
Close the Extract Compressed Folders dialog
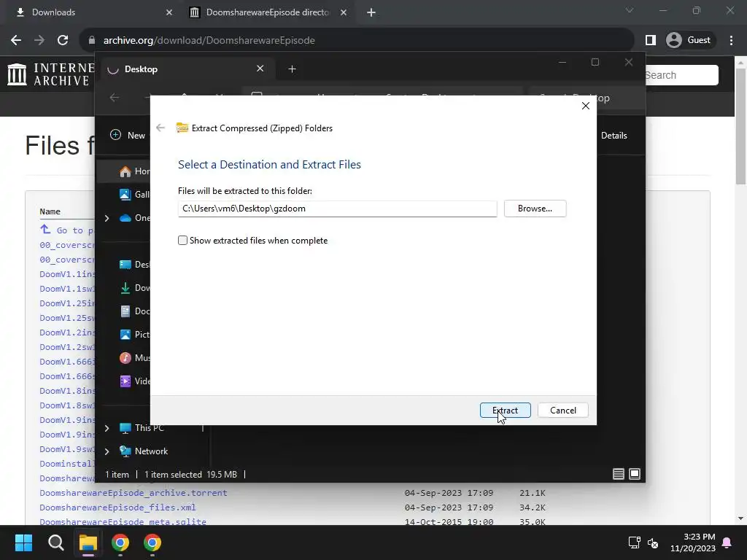click(586, 106)
